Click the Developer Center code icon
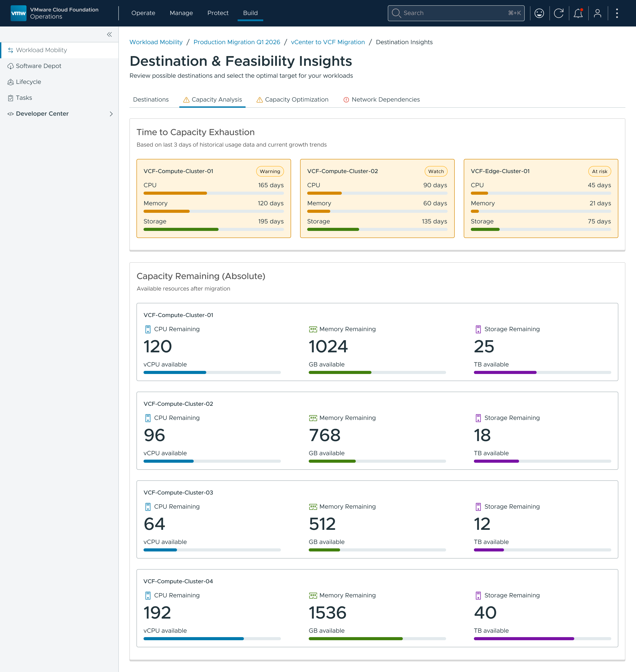636x672 pixels. point(11,114)
